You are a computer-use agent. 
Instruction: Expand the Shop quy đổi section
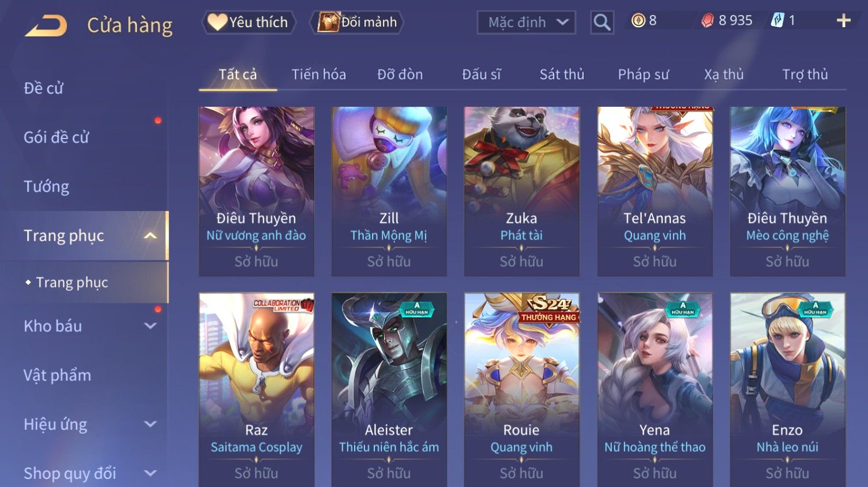(x=150, y=473)
